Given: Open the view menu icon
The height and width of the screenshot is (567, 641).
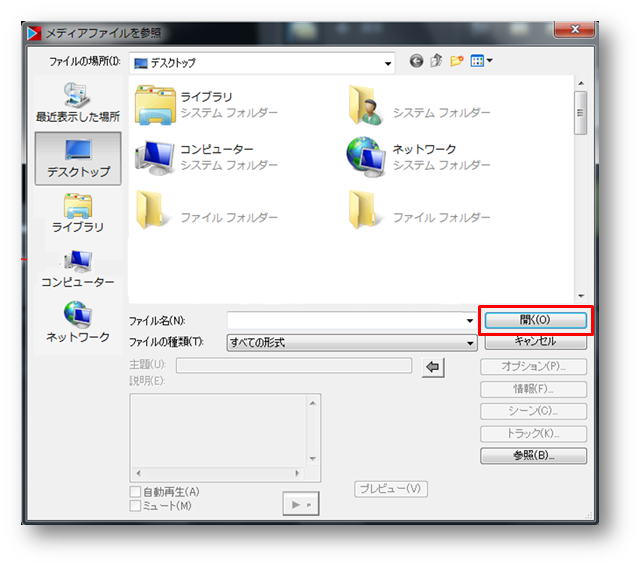Looking at the screenshot, I should [481, 61].
